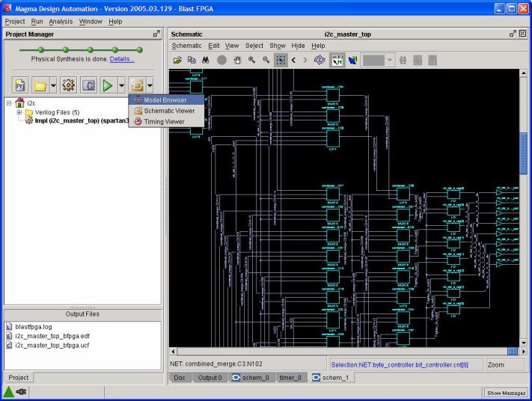The height and width of the screenshot is (401, 532).
Task: Switch to the Output 0 tab
Action: (210, 378)
